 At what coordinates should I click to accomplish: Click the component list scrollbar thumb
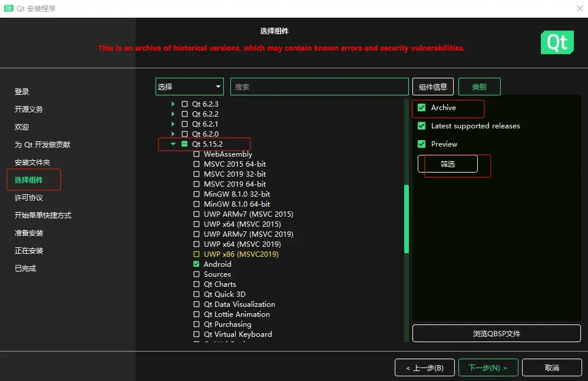click(x=406, y=219)
